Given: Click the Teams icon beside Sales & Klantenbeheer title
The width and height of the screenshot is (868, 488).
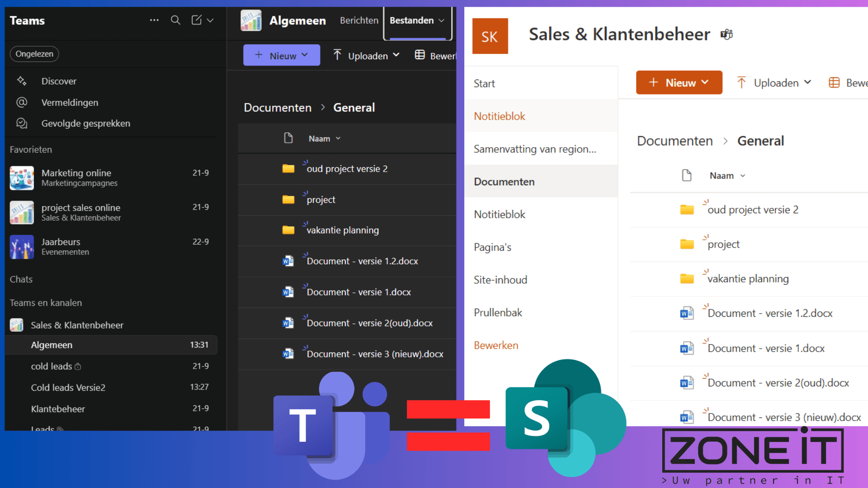Looking at the screenshot, I should pos(726,34).
